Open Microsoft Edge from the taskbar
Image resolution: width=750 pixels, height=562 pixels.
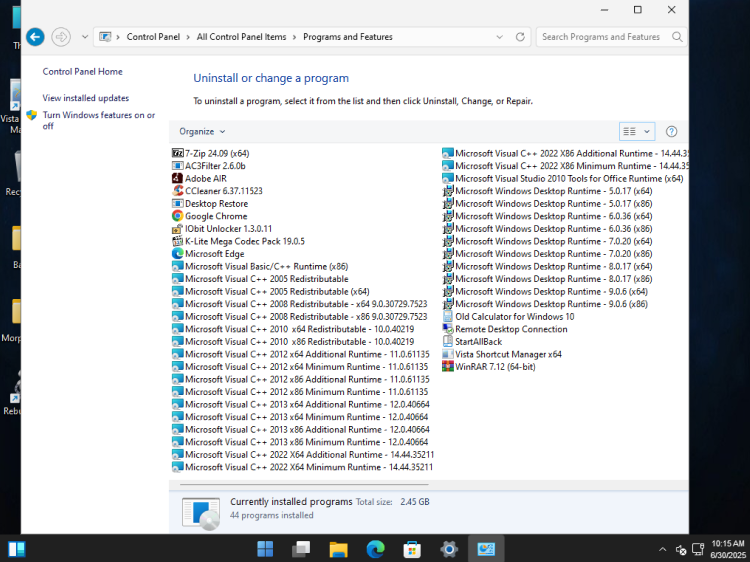(375, 549)
